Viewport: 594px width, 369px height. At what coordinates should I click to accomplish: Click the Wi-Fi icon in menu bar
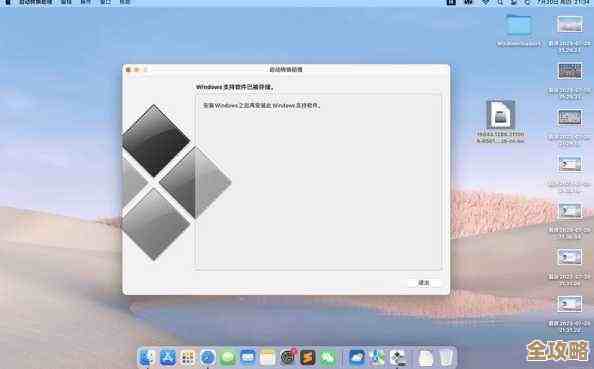coord(486,2)
